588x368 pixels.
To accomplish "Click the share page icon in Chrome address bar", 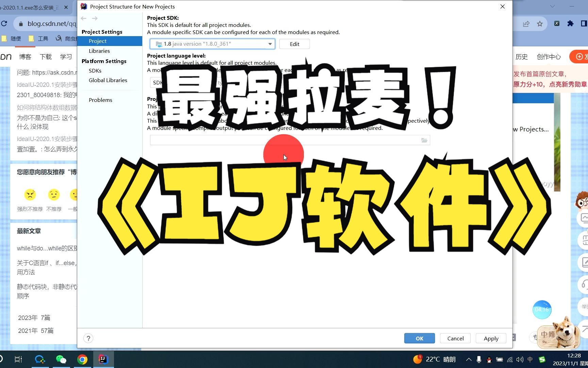I will [526, 24].
